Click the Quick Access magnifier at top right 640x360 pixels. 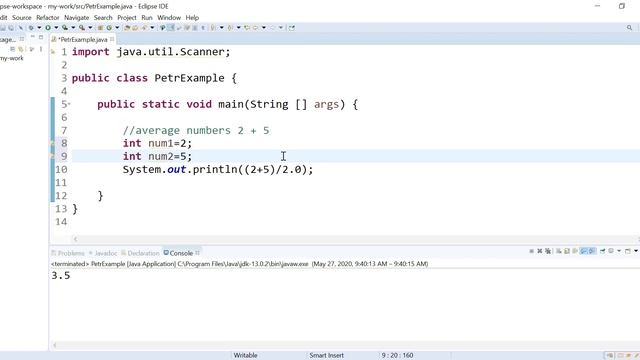629,28
